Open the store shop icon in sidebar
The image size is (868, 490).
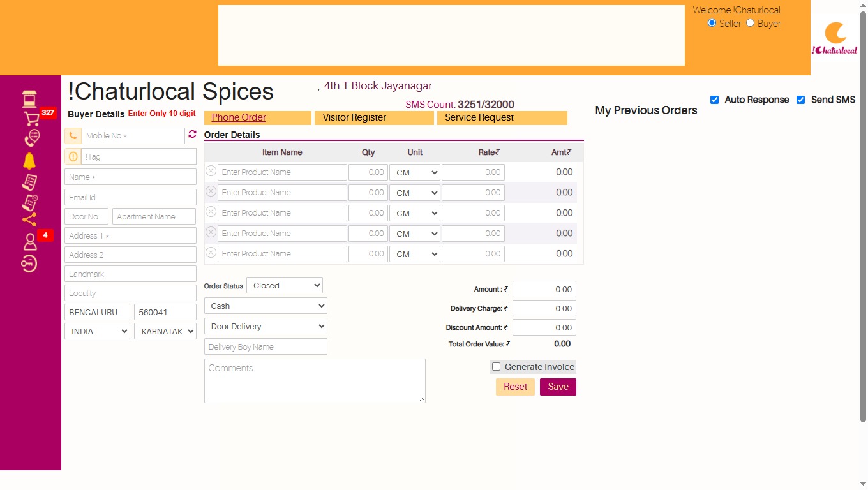[x=29, y=99]
